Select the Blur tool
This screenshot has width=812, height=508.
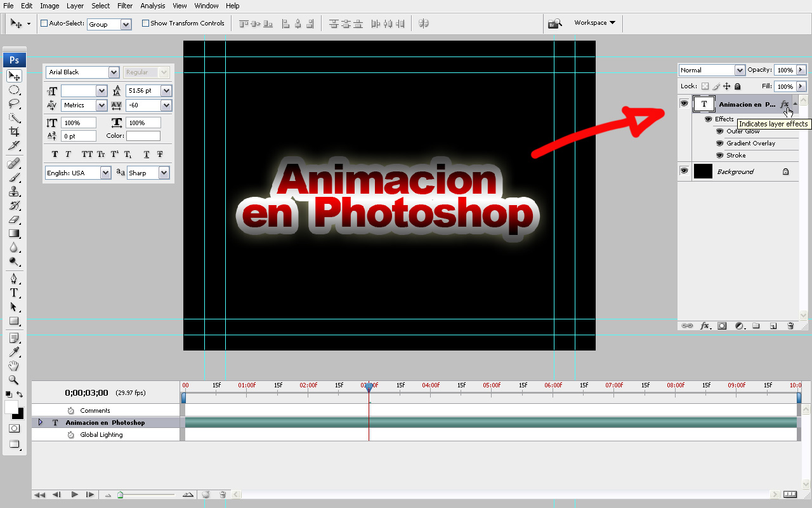tap(14, 248)
